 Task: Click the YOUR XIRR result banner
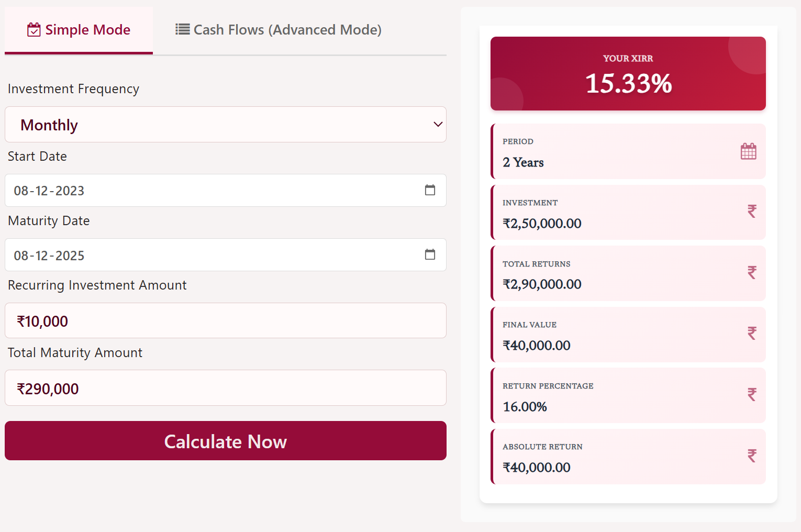point(628,73)
